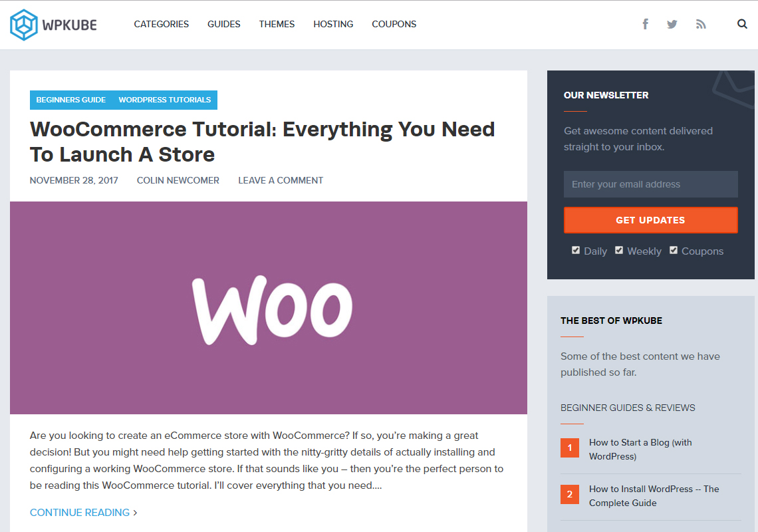Select Hosting in the navigation bar
This screenshot has width=758, height=532.
tap(333, 24)
